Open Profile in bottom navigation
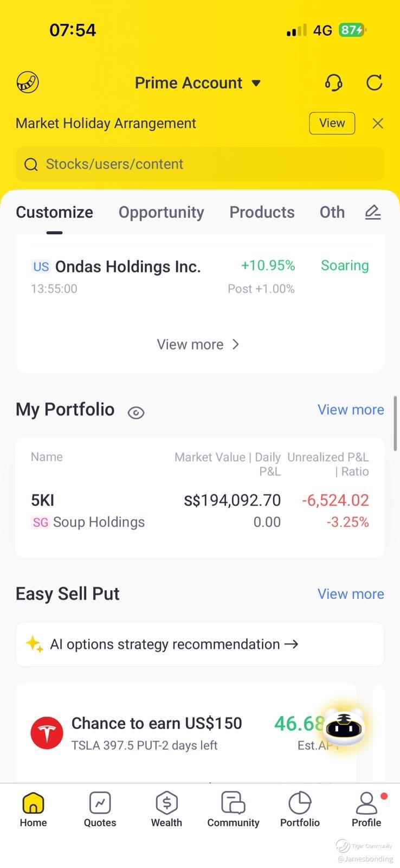The width and height of the screenshot is (400, 868). pyautogui.click(x=366, y=809)
